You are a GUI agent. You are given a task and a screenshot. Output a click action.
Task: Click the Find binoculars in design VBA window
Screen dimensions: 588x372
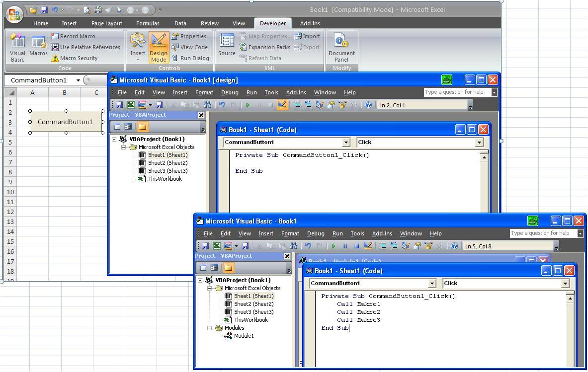(x=207, y=105)
